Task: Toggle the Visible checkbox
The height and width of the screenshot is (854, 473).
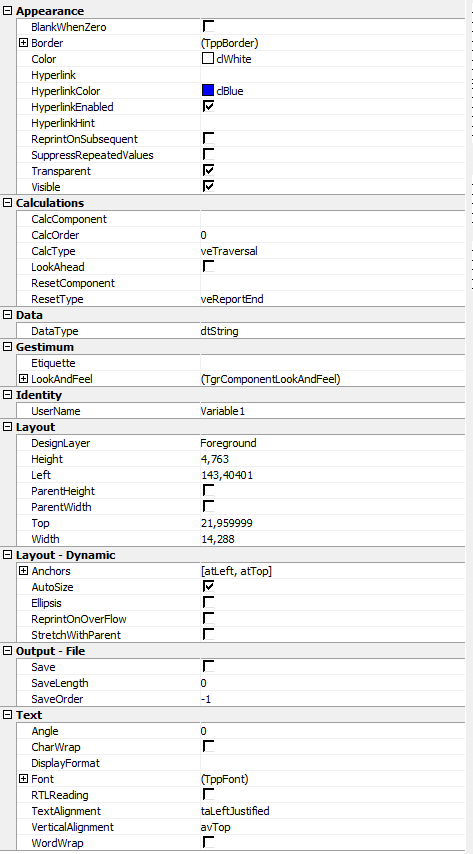Action: pos(208,186)
